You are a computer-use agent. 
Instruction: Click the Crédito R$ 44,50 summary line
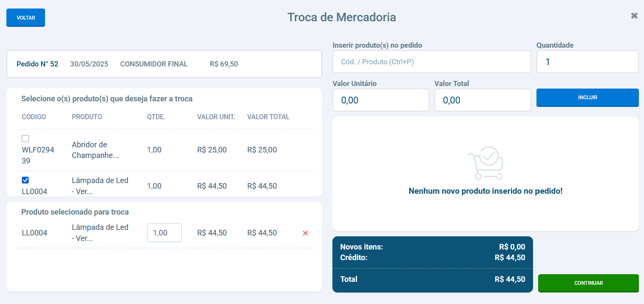(x=432, y=258)
